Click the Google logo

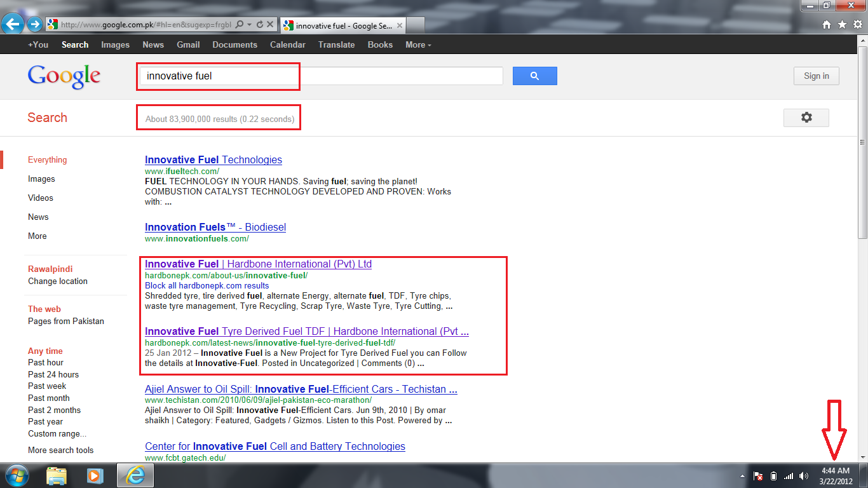pos(64,77)
